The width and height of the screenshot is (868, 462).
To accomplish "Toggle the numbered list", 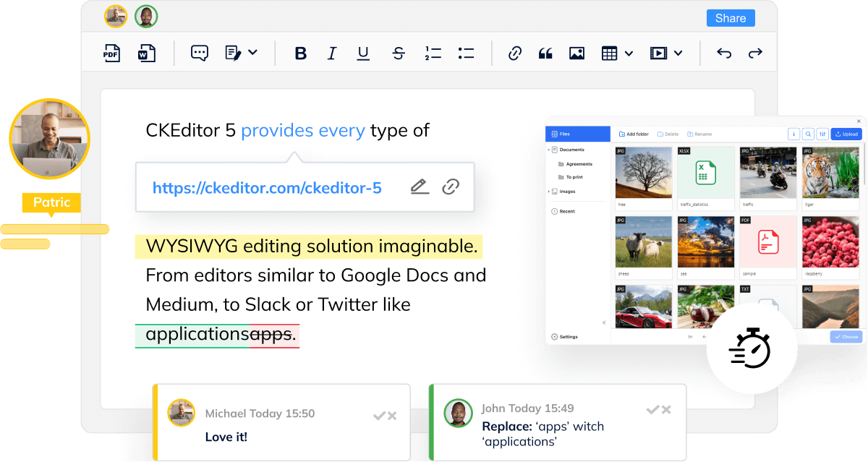I will point(433,53).
